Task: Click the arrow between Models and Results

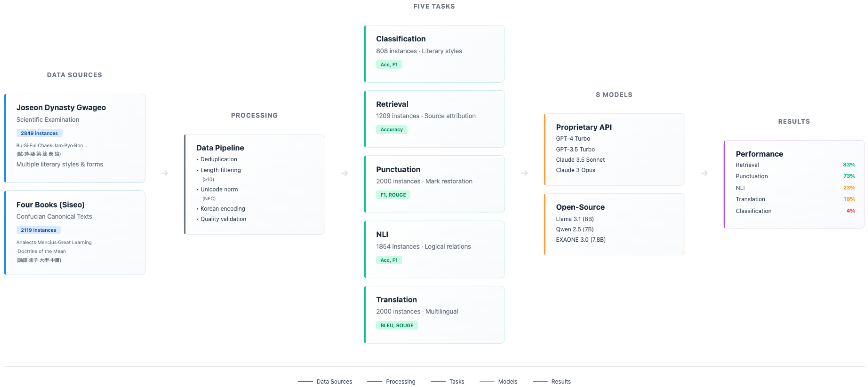Action: pyautogui.click(x=704, y=173)
